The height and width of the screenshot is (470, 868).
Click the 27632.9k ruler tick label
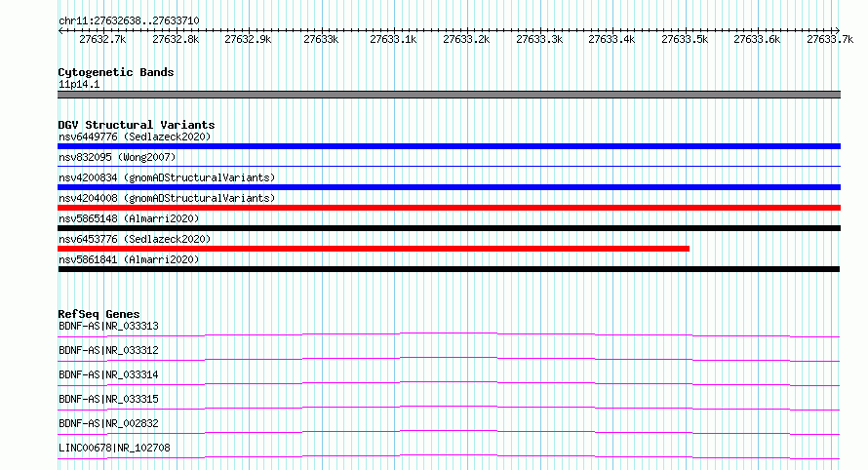coord(248,39)
